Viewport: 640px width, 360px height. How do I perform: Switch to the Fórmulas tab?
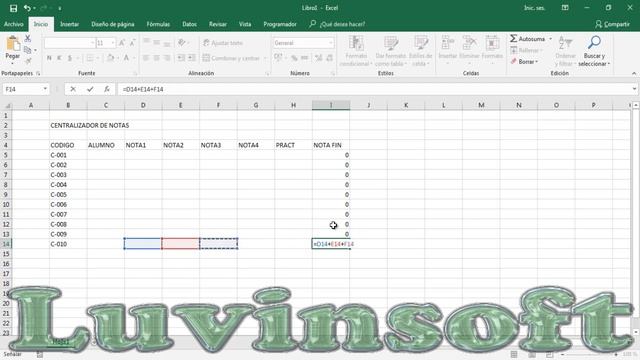(158, 24)
